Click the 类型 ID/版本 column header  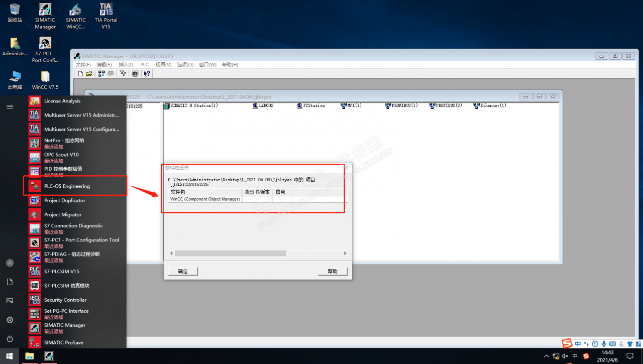(x=258, y=192)
